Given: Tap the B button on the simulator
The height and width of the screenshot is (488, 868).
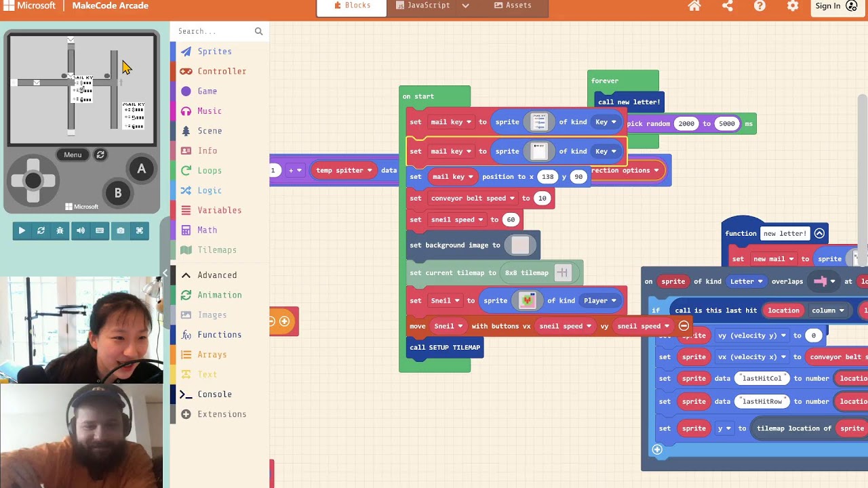Looking at the screenshot, I should point(117,193).
